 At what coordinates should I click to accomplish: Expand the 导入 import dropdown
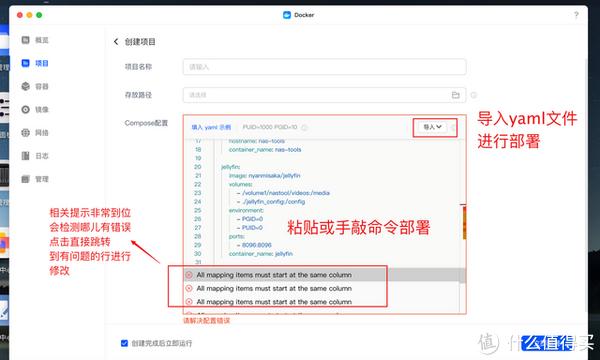coord(432,127)
